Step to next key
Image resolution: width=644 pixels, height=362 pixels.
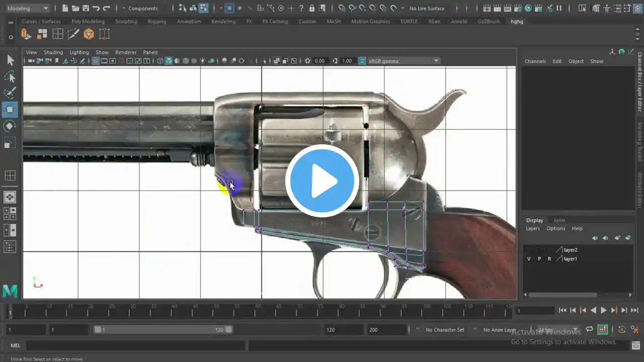(x=613, y=311)
